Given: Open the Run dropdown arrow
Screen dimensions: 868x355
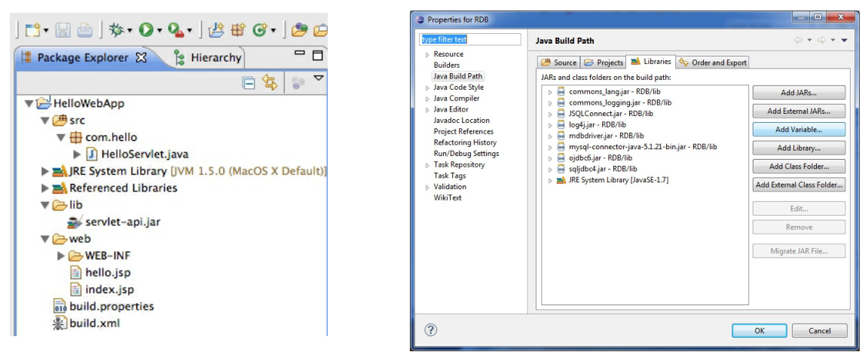Looking at the screenshot, I should tap(160, 30).
